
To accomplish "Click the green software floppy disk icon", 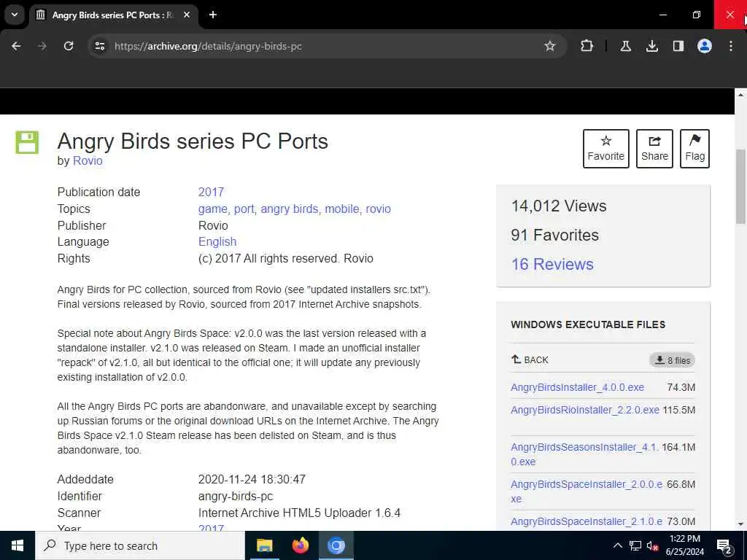I will (27, 142).
